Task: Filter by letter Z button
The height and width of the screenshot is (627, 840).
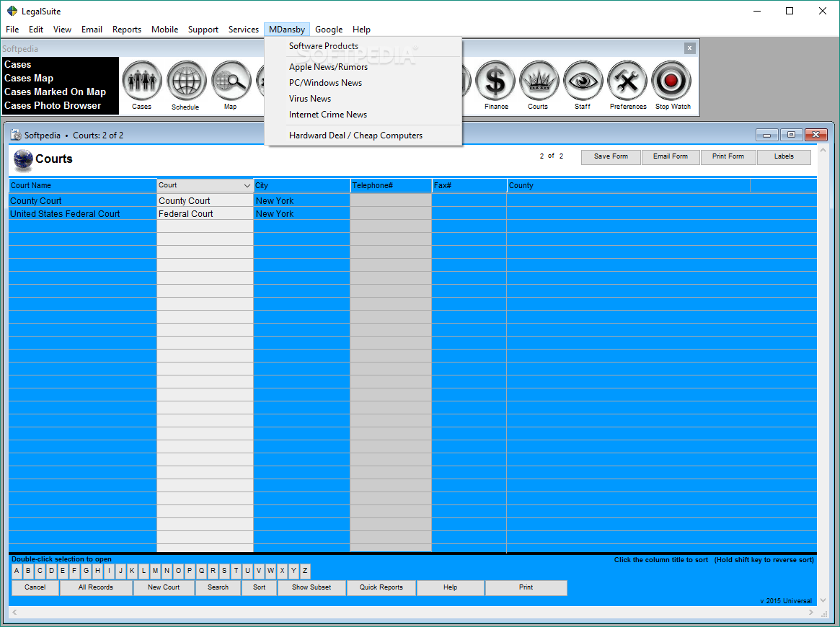Action: (305, 571)
